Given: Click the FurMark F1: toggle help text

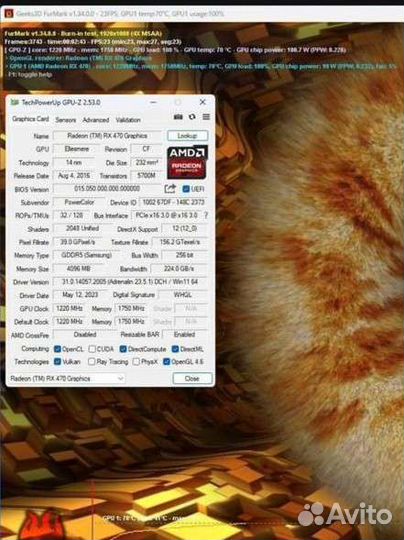Looking at the screenshot, I should [x=30, y=74].
